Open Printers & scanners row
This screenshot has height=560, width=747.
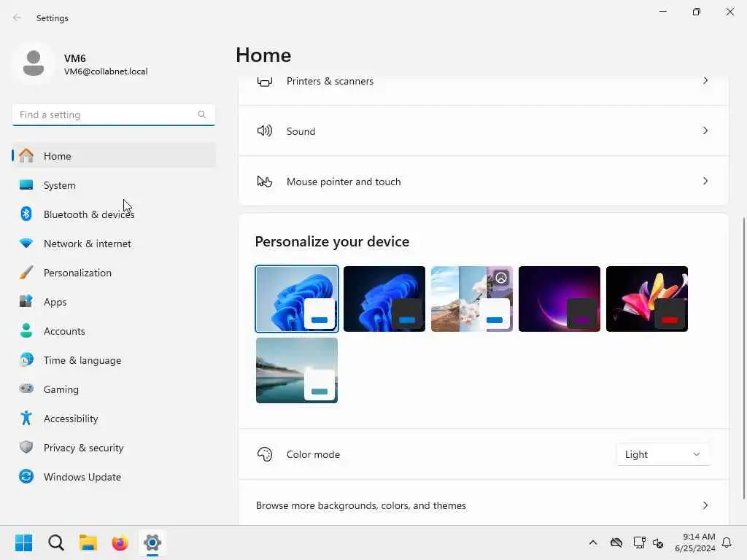[483, 89]
